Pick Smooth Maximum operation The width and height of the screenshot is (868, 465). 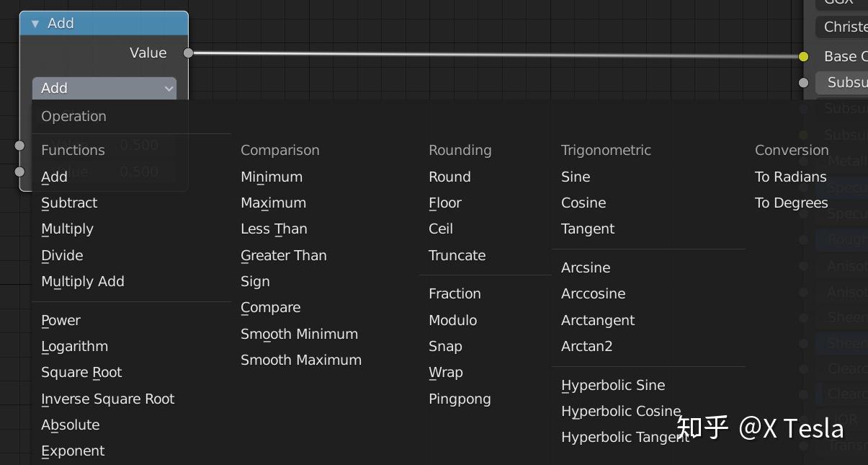tap(301, 360)
